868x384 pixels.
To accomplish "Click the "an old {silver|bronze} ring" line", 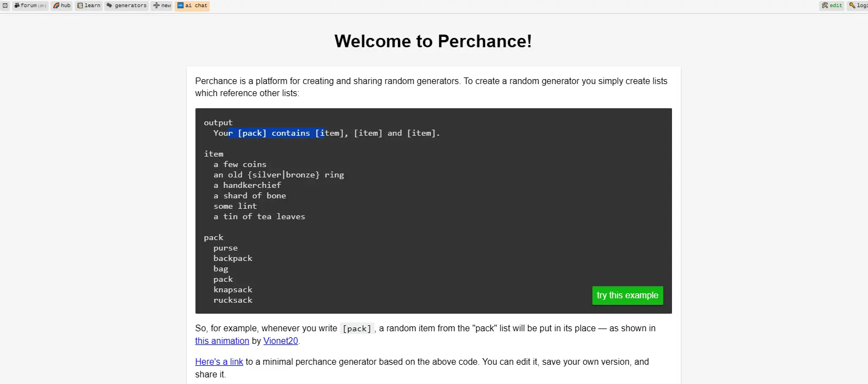I will tap(278, 175).
